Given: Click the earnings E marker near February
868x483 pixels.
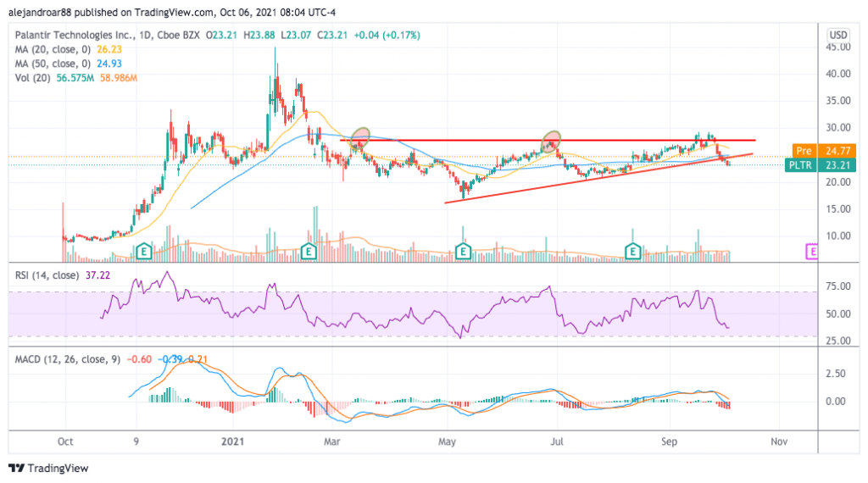Looking at the screenshot, I should tap(309, 252).
